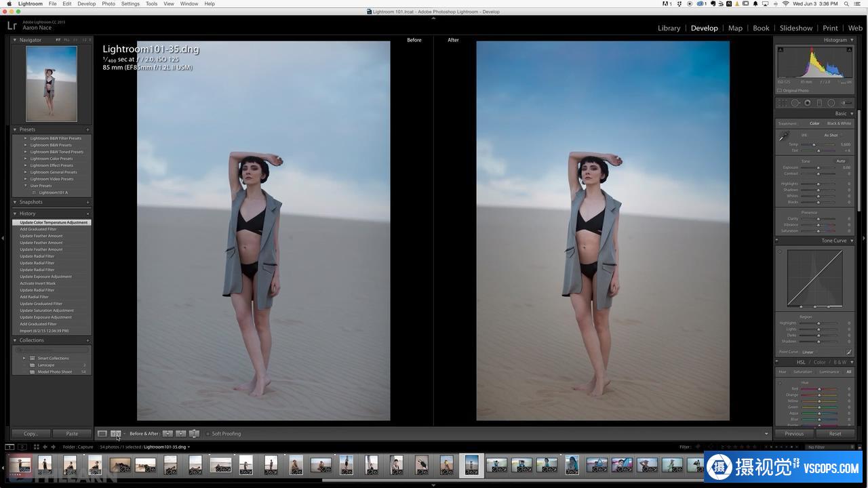The width and height of the screenshot is (868, 488).
Task: Click the Exposure slider handle
Action: point(818,167)
